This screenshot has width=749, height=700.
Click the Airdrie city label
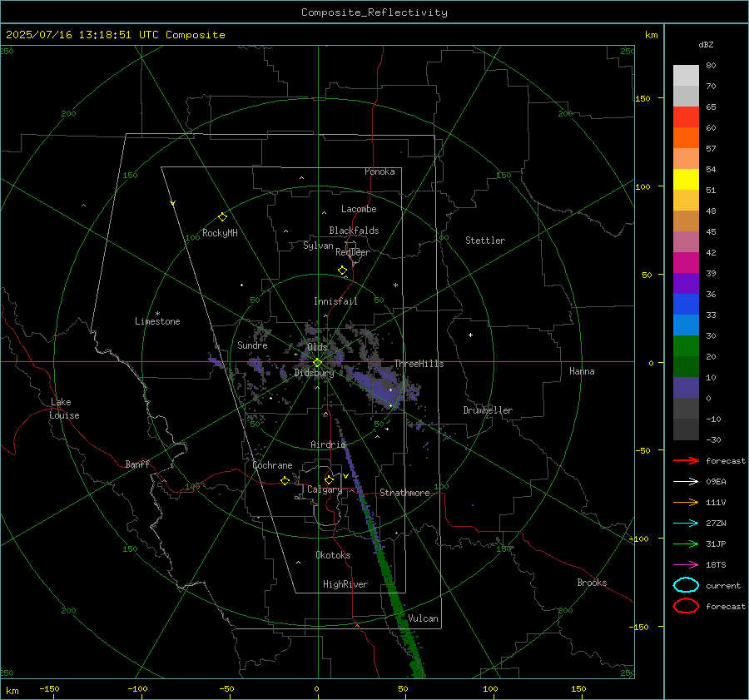coord(328,444)
